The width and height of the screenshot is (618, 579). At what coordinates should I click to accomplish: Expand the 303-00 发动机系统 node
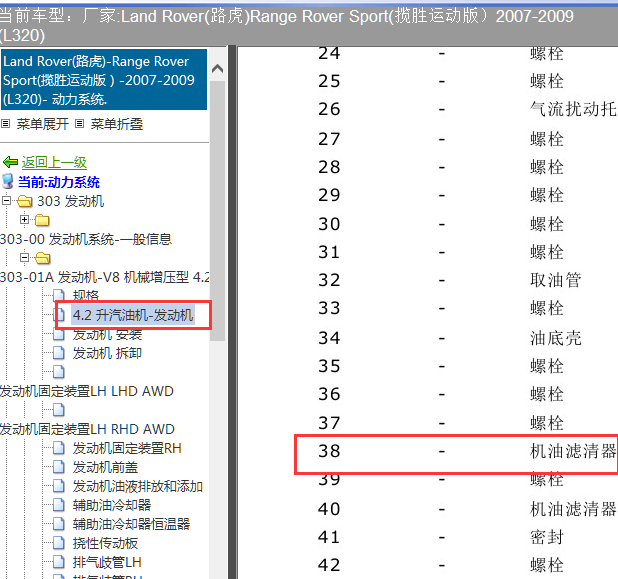[24, 219]
